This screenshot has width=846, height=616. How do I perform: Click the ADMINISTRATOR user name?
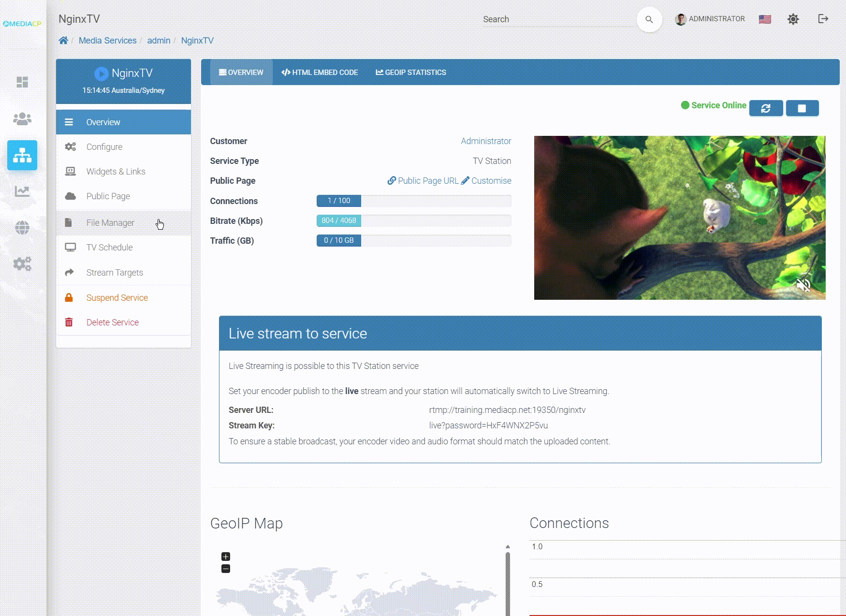click(x=716, y=19)
